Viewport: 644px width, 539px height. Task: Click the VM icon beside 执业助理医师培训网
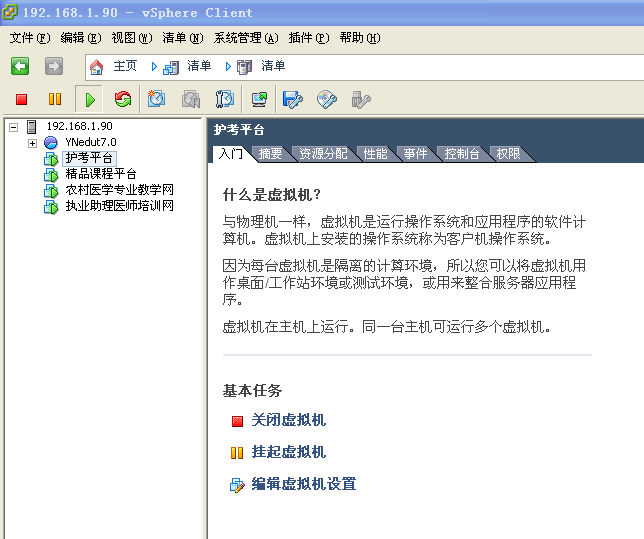click(51, 207)
